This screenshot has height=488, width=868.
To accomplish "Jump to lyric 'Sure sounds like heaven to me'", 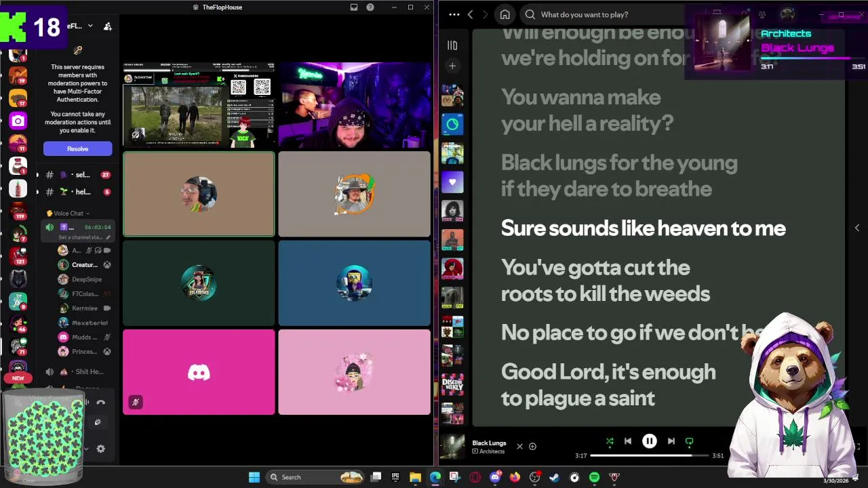I will click(643, 228).
